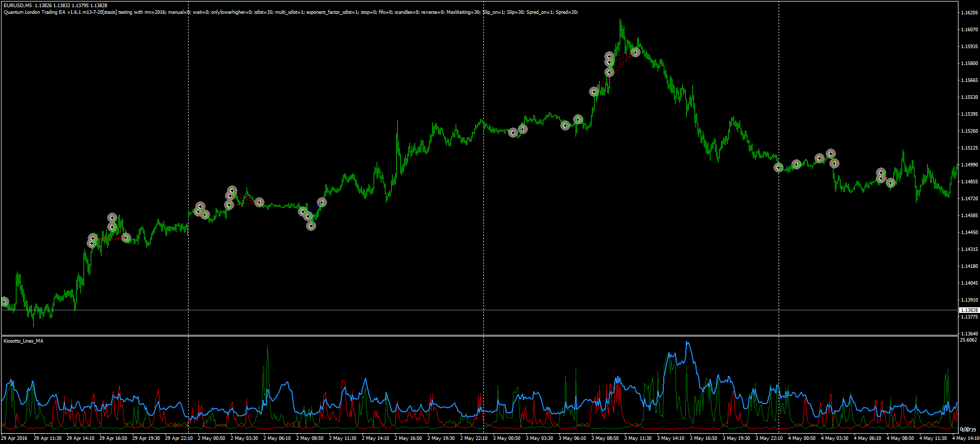
Task: Select the 29 Apr 11:30 time label
Action: click(x=48, y=438)
